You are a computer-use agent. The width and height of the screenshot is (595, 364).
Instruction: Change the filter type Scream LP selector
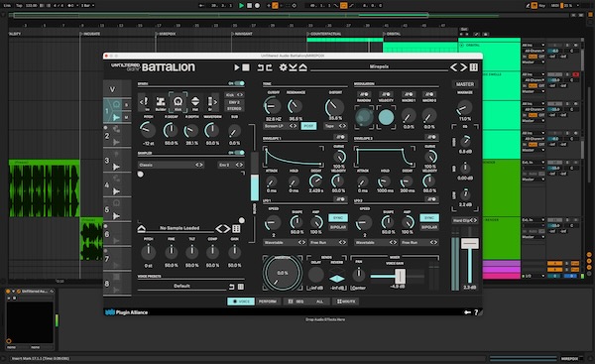pos(281,126)
